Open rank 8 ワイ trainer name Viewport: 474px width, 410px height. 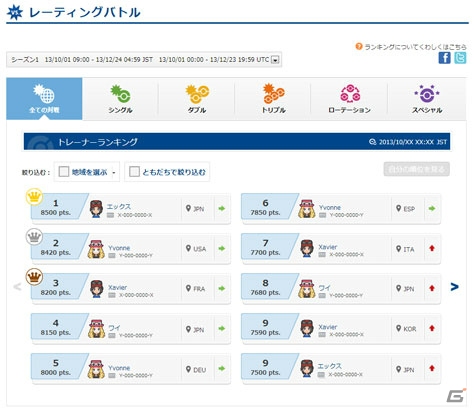click(x=325, y=287)
